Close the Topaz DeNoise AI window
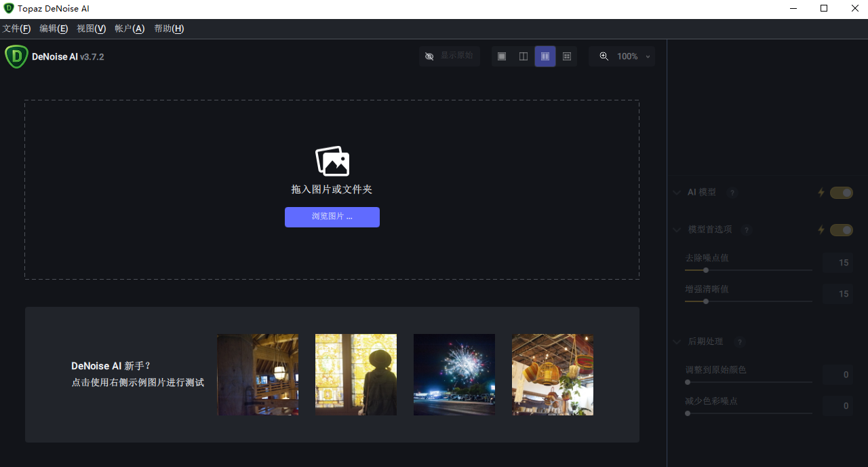 854,9
